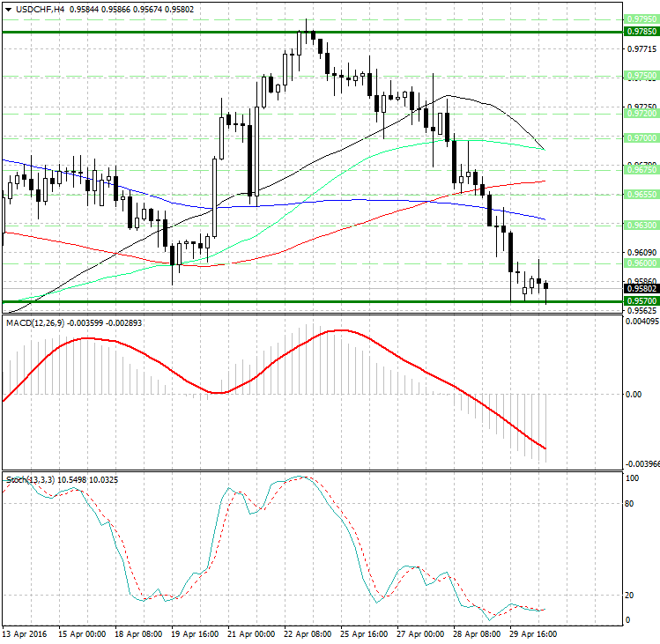Image resolution: width=660 pixels, height=644 pixels.
Task: Select the Stochastic 80 level label
Action: click(x=630, y=505)
